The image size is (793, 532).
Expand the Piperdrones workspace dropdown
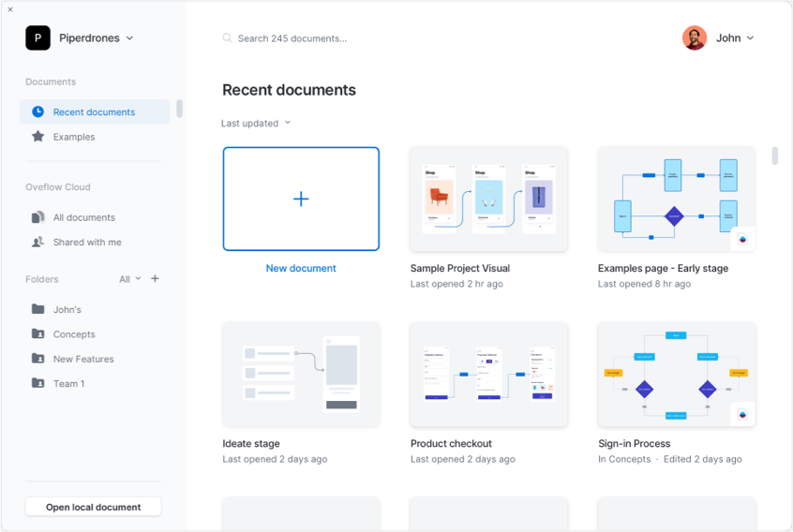(x=129, y=38)
